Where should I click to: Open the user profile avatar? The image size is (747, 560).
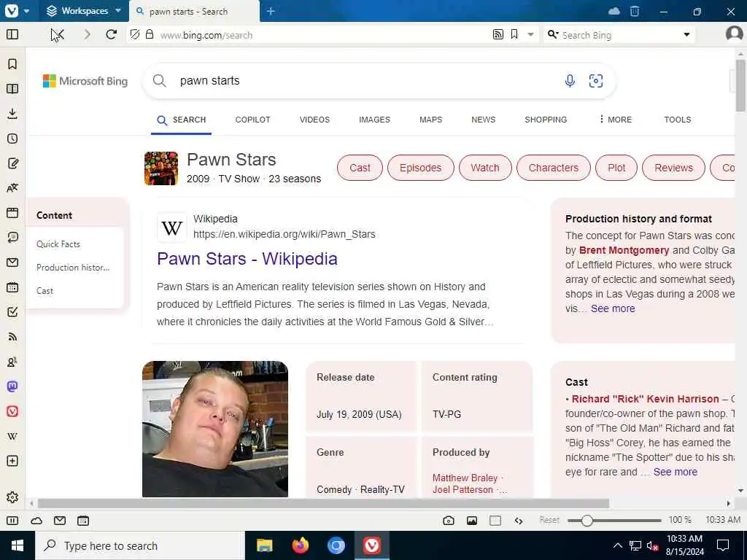tap(734, 34)
